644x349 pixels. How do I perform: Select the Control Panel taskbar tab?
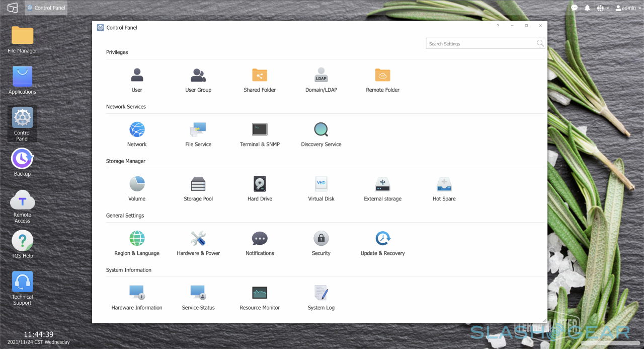(x=46, y=8)
